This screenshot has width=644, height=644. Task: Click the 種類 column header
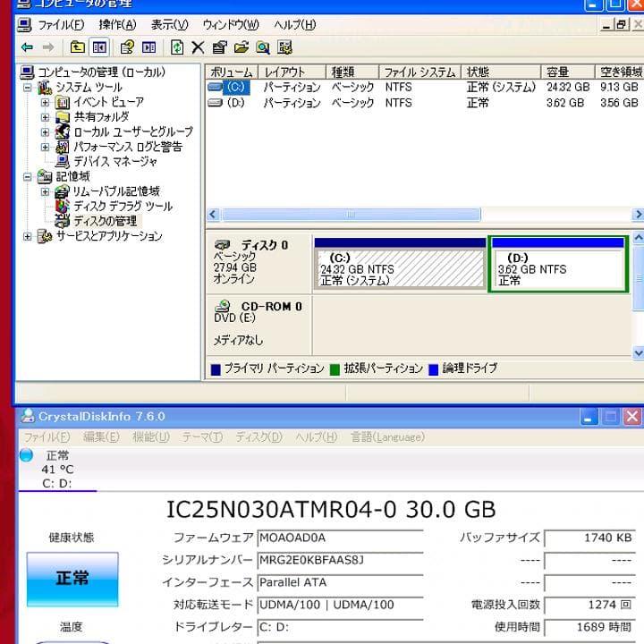pos(352,72)
